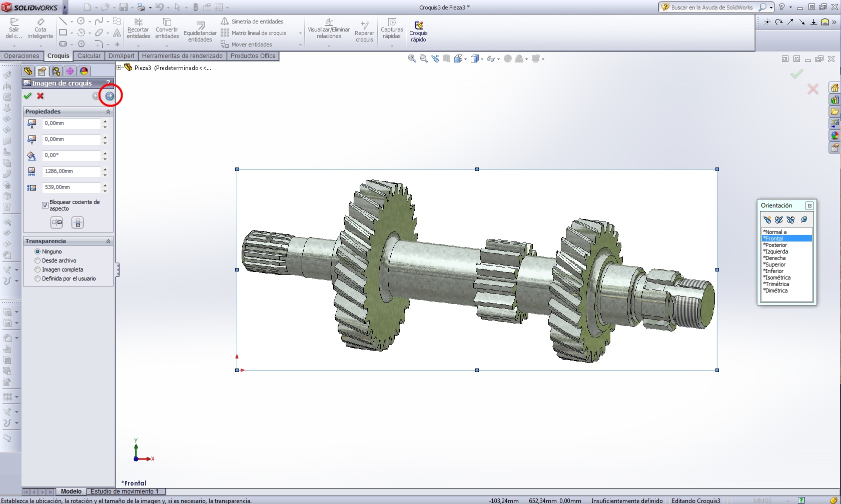Click the Reparar croquis tool
Image resolution: width=841 pixels, height=504 pixels.
364,31
